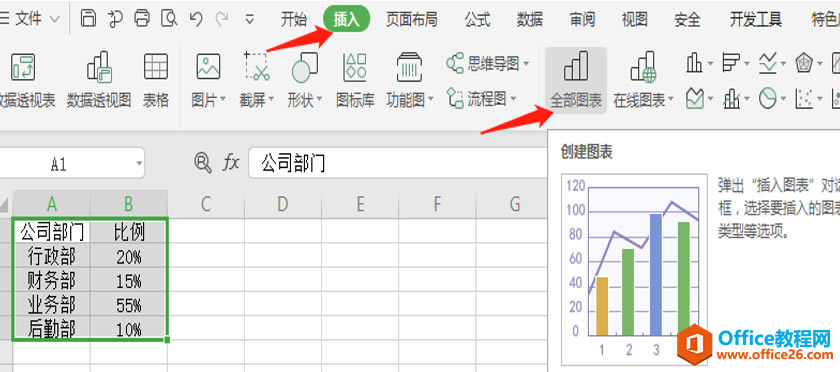Click the column chart icon
Image resolution: width=840 pixels, height=372 pixels.
point(694,63)
